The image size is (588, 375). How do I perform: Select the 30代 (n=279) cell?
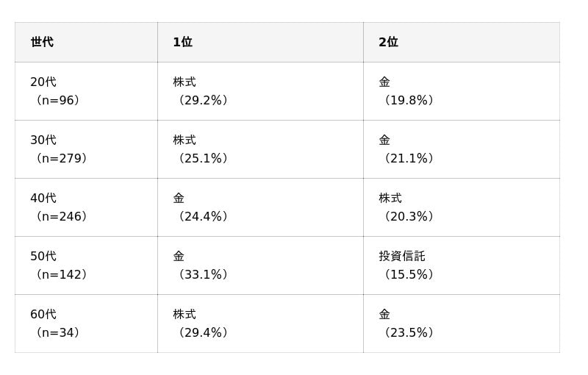click(x=59, y=149)
